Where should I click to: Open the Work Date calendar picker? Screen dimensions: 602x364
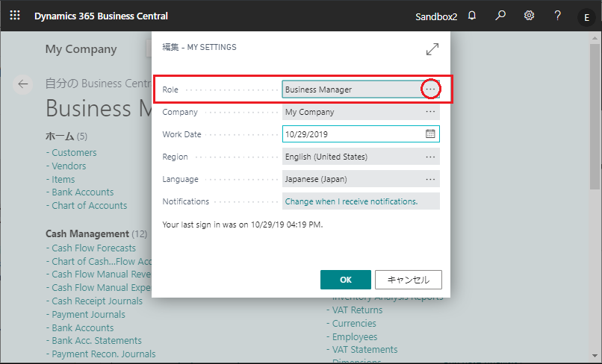point(430,134)
